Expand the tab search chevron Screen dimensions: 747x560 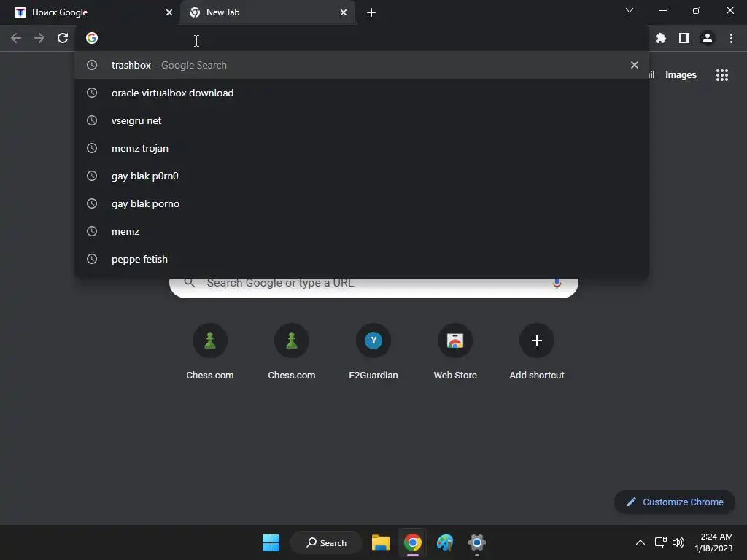(x=630, y=10)
